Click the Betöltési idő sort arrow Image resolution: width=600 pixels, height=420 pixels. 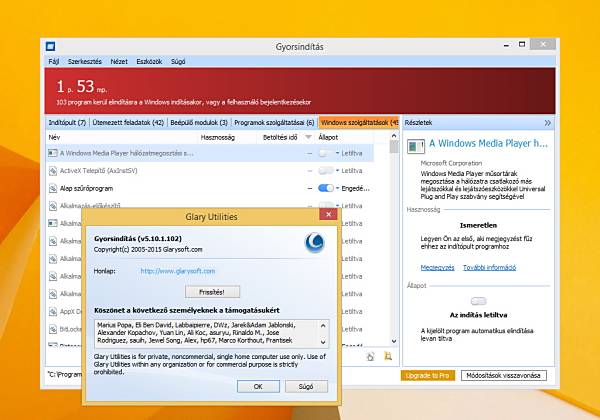tap(308, 137)
